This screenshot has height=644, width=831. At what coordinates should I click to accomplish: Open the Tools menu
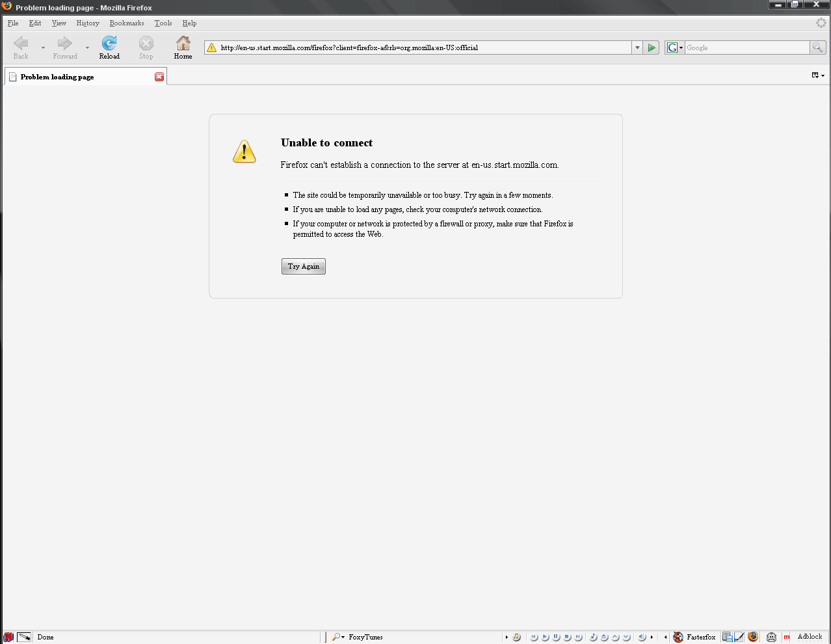(163, 23)
